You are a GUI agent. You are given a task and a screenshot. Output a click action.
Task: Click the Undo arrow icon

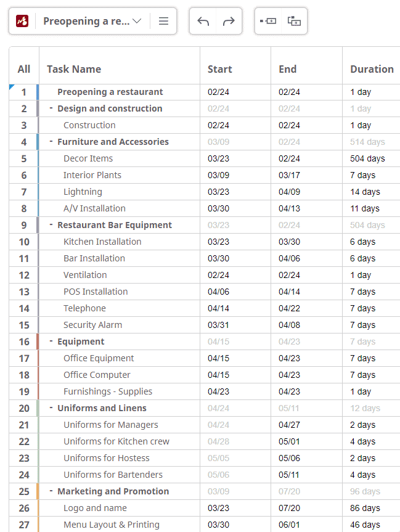203,22
